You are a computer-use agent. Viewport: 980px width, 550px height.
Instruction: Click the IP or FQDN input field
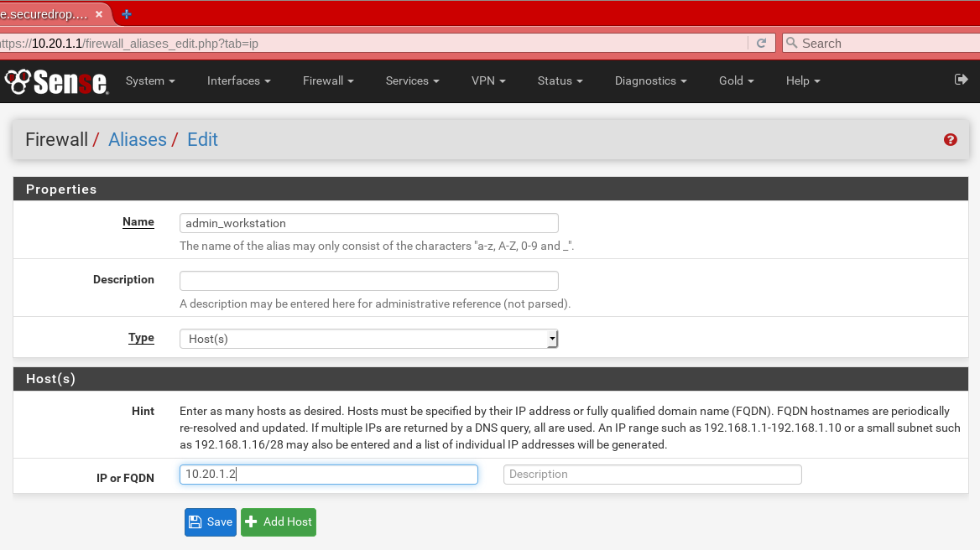click(329, 474)
